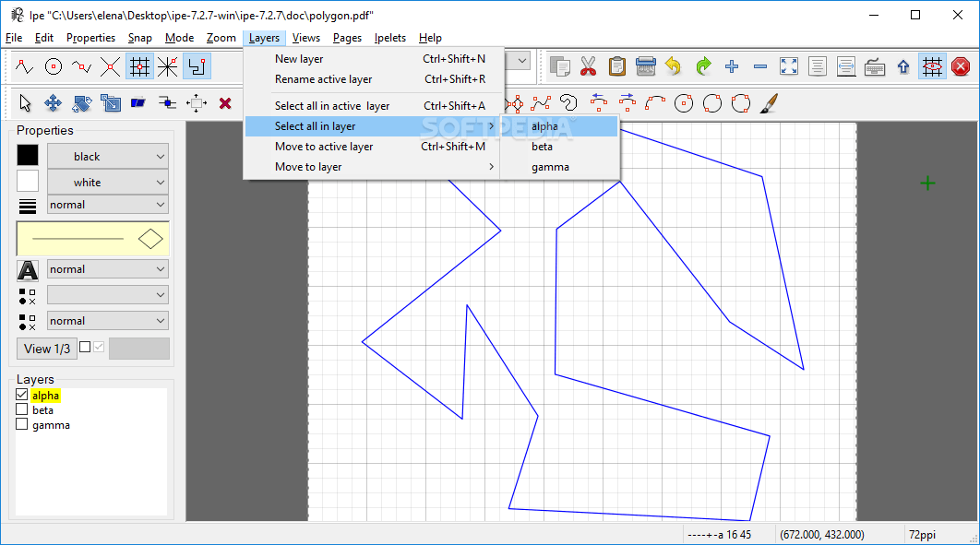Screen dimensions: 980x545
Task: Click the Copy icon
Action: pyautogui.click(x=559, y=66)
